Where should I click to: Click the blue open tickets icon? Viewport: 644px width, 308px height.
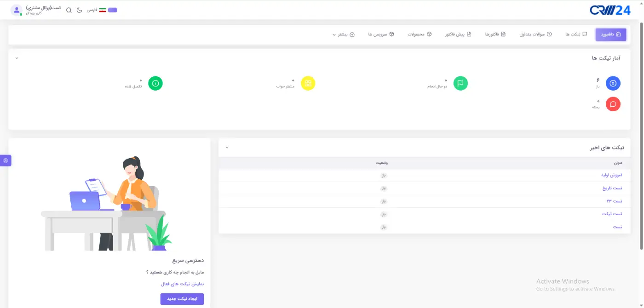pos(613,83)
